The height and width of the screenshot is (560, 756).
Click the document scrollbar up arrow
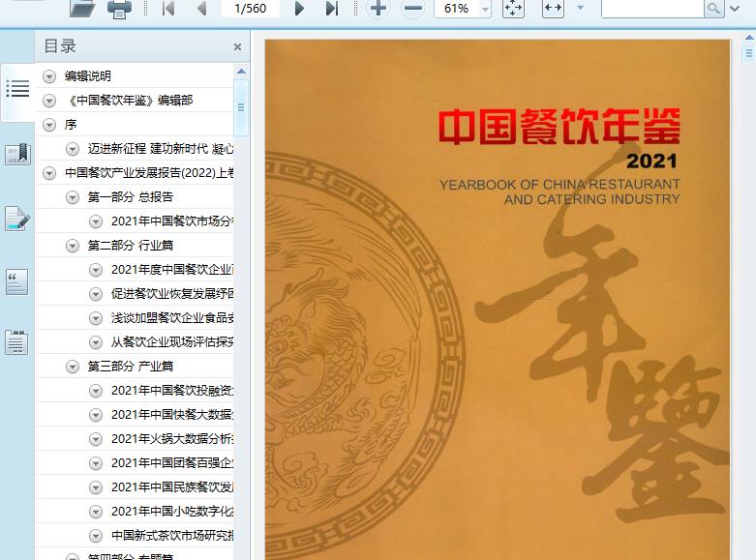pyautogui.click(x=749, y=37)
